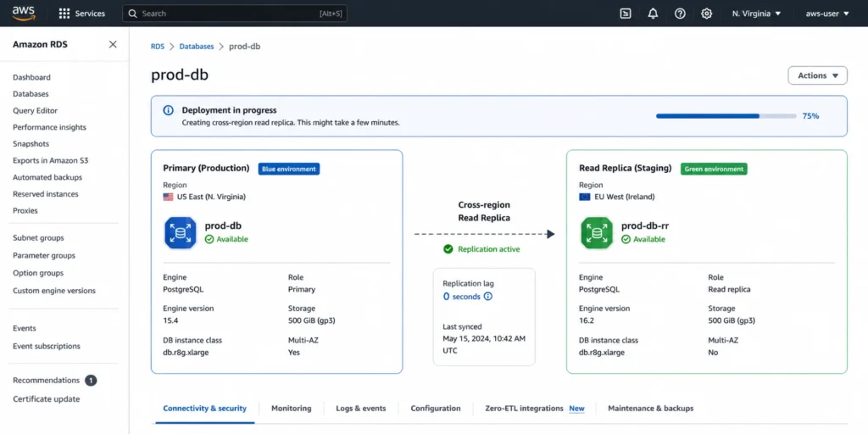The image size is (868, 434).
Task: Open Event subscriptions in the sidebar
Action: pyautogui.click(x=47, y=346)
